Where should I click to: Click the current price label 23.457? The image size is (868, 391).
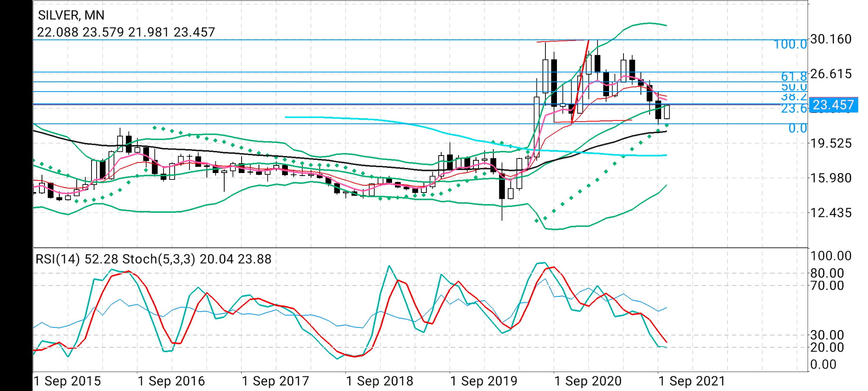click(x=834, y=105)
